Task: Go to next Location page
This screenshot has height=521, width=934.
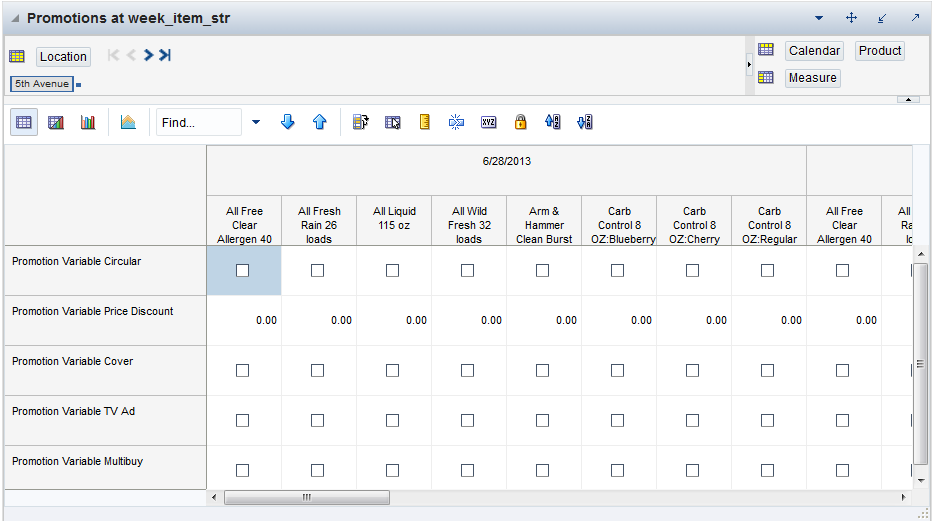Action: click(x=148, y=55)
